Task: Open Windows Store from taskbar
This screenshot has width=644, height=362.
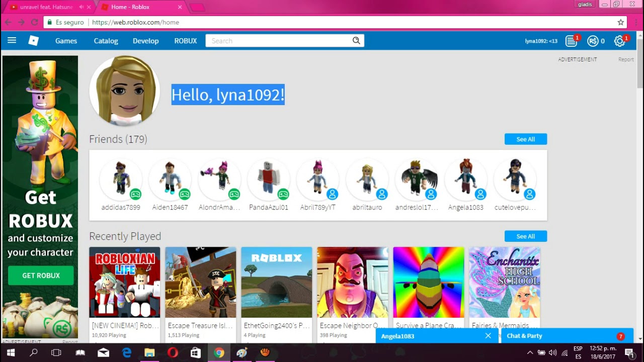Action: point(196,352)
